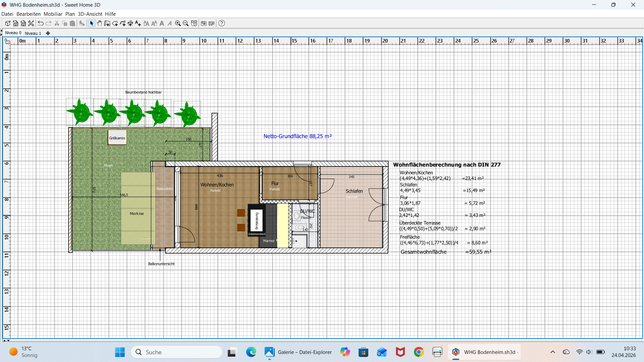Viewport: 644px width, 362px height.
Task: Open the create video icon
Action: point(211,23)
